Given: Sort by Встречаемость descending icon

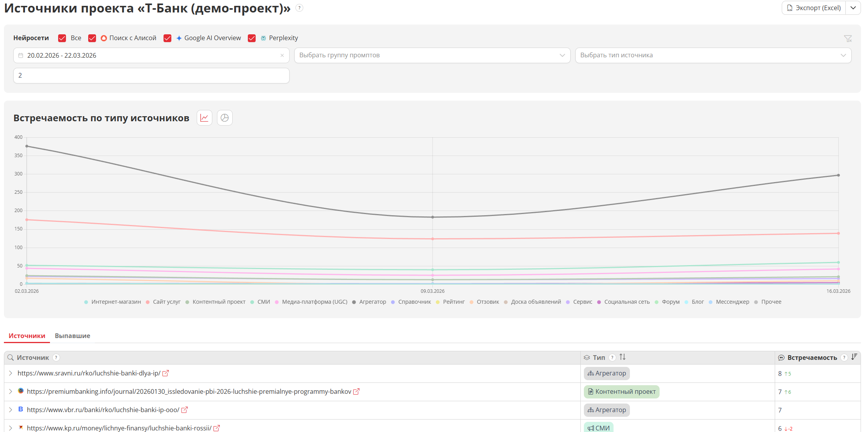Looking at the screenshot, I should point(854,357).
